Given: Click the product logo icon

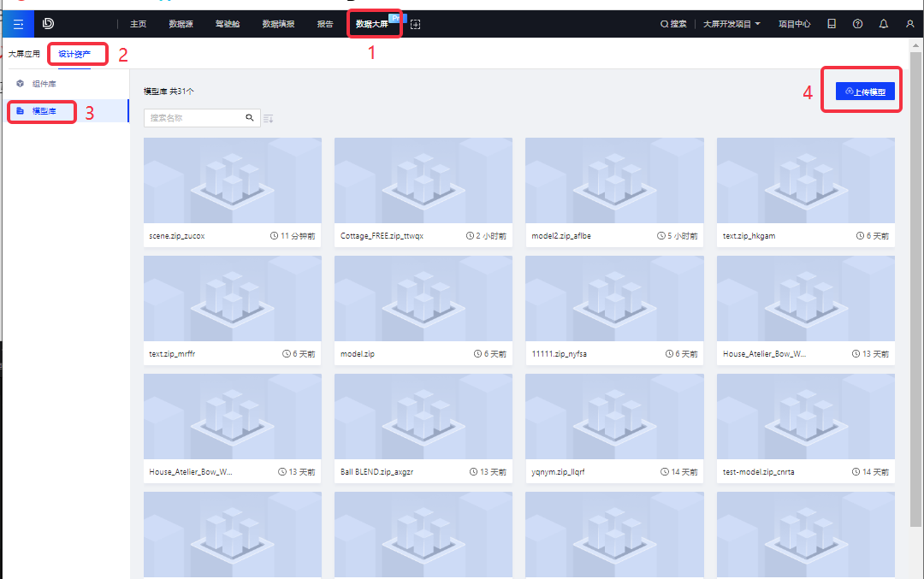Looking at the screenshot, I should coord(49,24).
